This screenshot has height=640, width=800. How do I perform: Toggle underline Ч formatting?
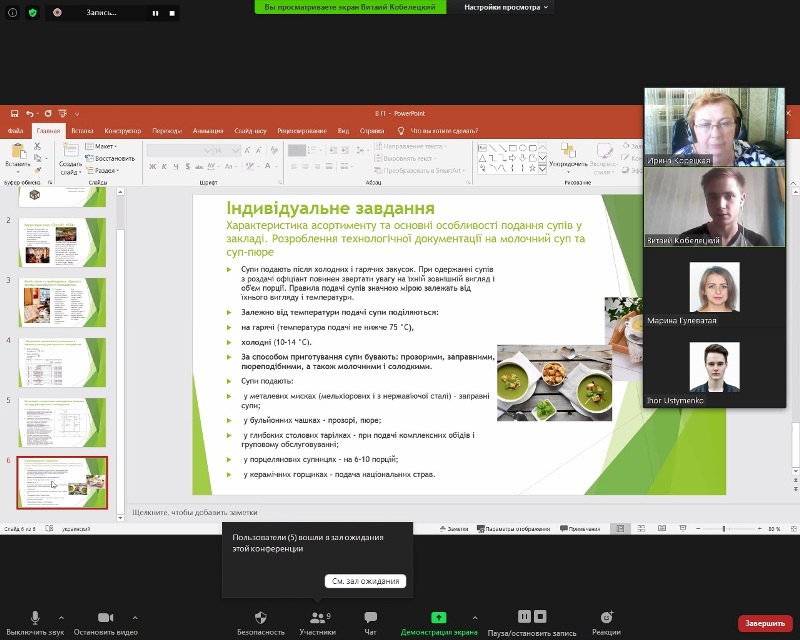click(176, 166)
